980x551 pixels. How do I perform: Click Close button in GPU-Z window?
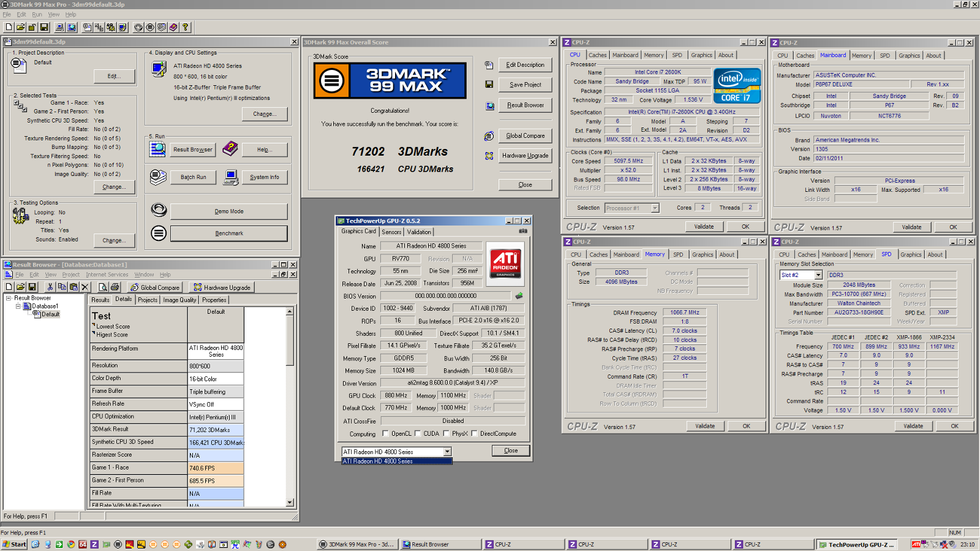click(x=511, y=450)
